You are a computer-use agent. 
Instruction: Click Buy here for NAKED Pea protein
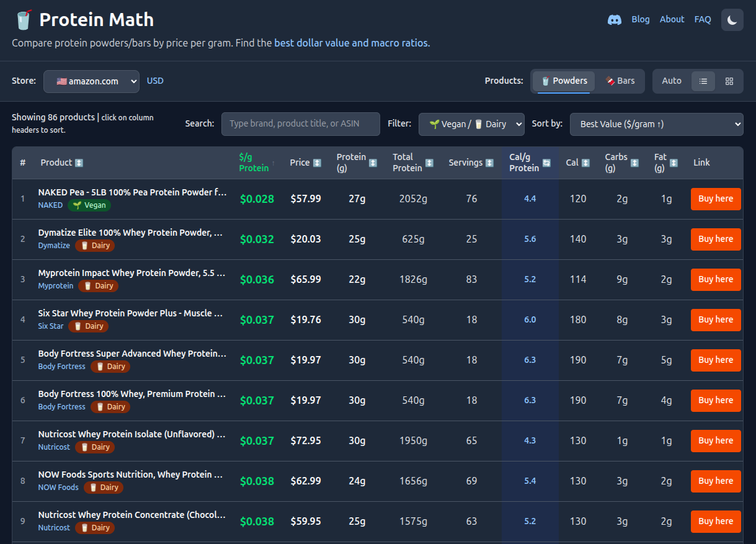click(x=716, y=199)
